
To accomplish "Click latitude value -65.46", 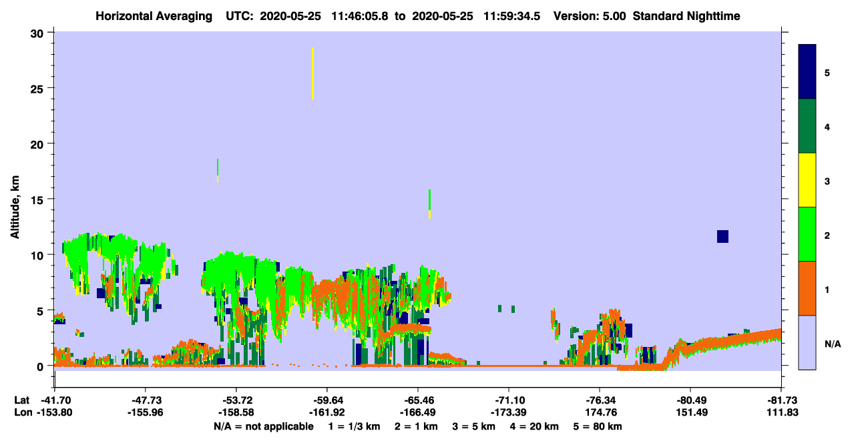I will click(417, 400).
